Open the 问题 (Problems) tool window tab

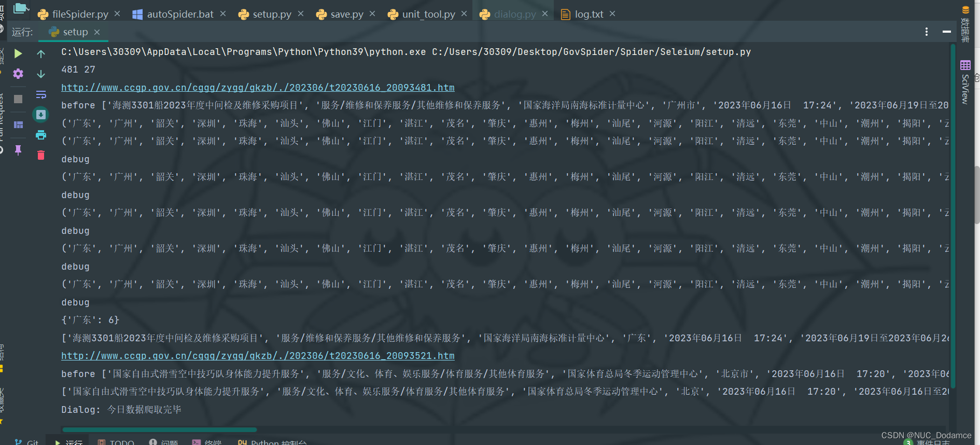163,442
